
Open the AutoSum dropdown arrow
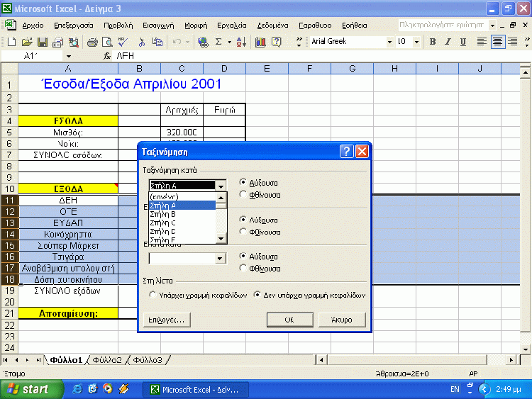click(230, 42)
